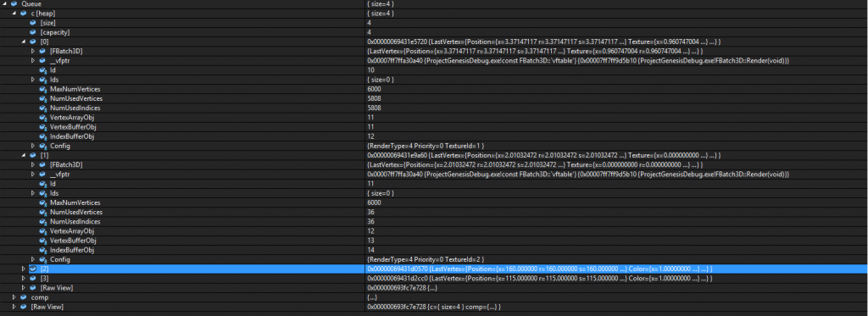The image size is (868, 316).
Task: Click the cube icon beside [capacity]
Action: coord(33,32)
